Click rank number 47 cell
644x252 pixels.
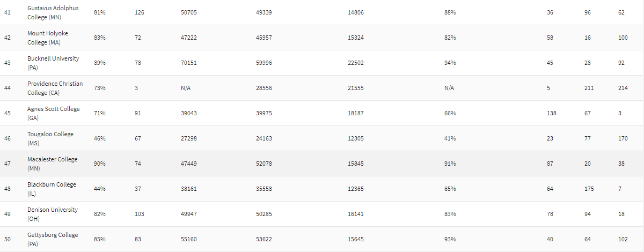7,164
